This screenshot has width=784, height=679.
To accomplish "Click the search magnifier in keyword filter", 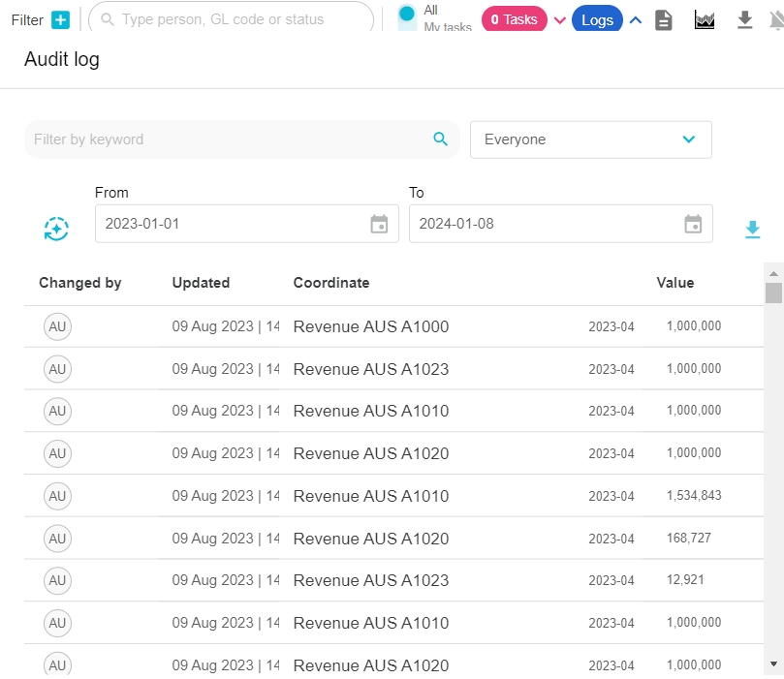I will pos(441,139).
